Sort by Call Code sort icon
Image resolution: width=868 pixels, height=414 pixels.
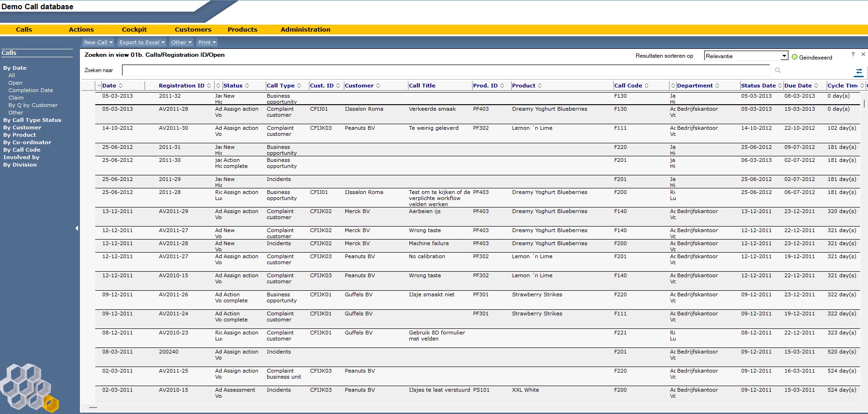[x=647, y=86]
